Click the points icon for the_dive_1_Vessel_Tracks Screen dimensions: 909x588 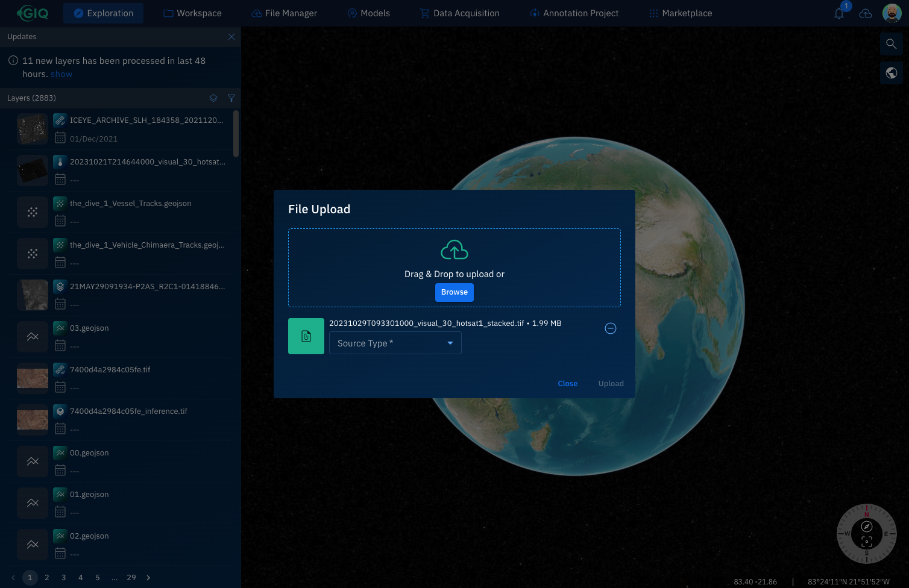[x=60, y=204]
